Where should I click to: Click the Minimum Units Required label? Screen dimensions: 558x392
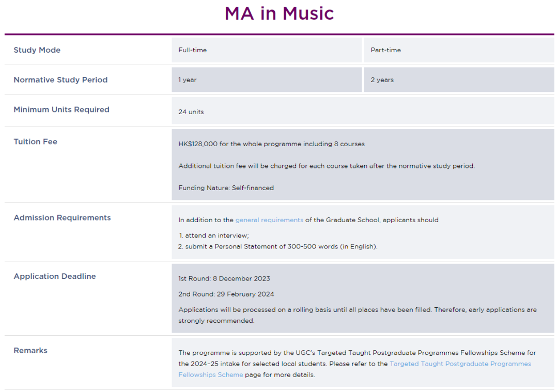[x=61, y=109]
